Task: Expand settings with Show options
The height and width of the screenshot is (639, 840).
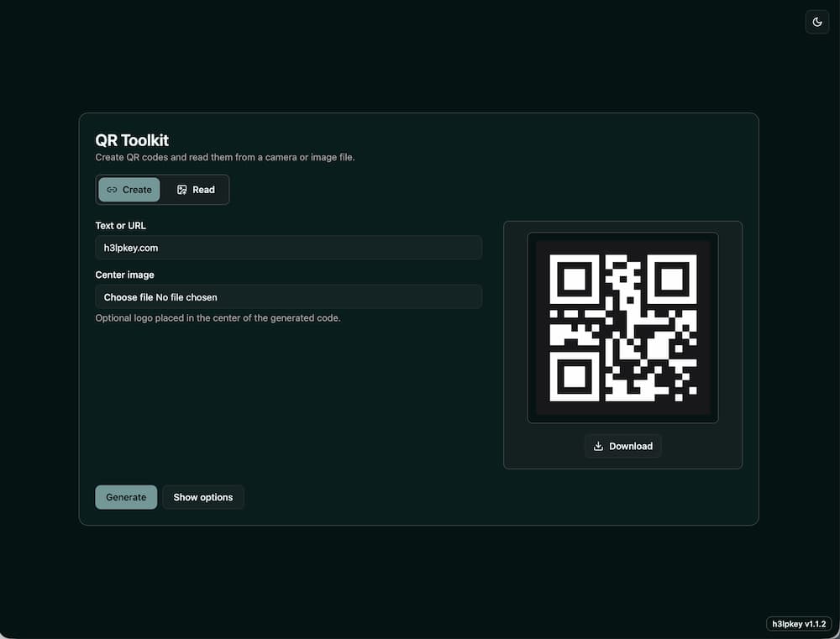Action: click(203, 497)
